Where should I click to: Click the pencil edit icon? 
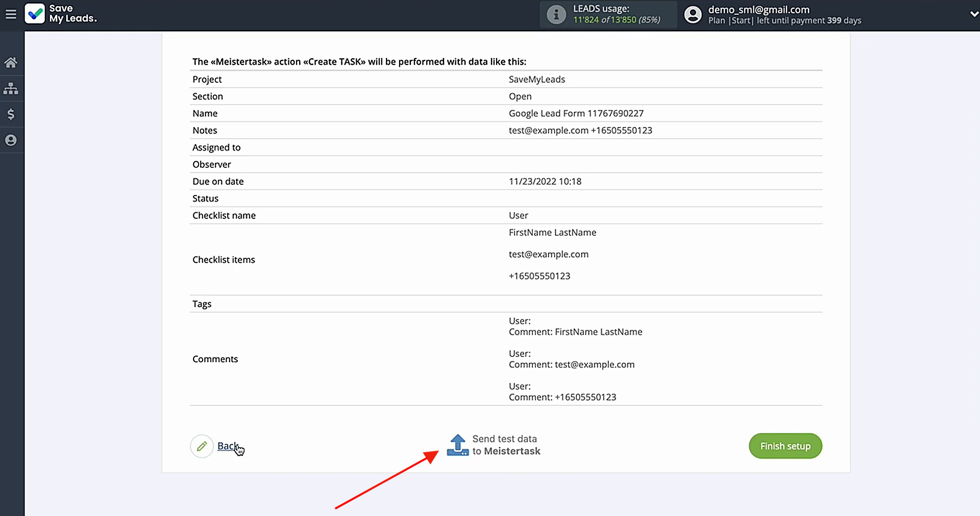coord(202,446)
